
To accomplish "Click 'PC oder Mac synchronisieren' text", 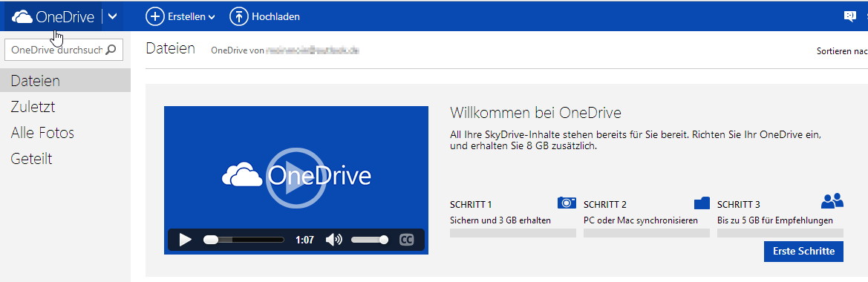I will point(641,220).
